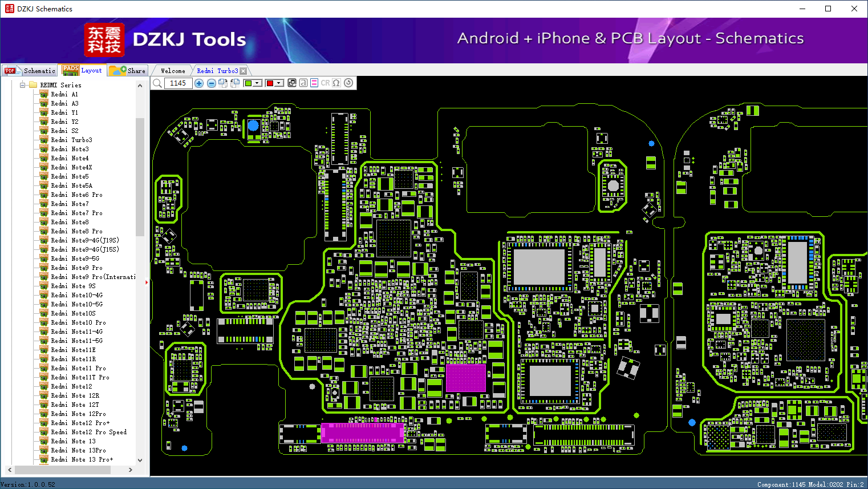Open Redmi Turbo3 in the tree
This screenshot has width=868, height=489.
coord(71,140)
